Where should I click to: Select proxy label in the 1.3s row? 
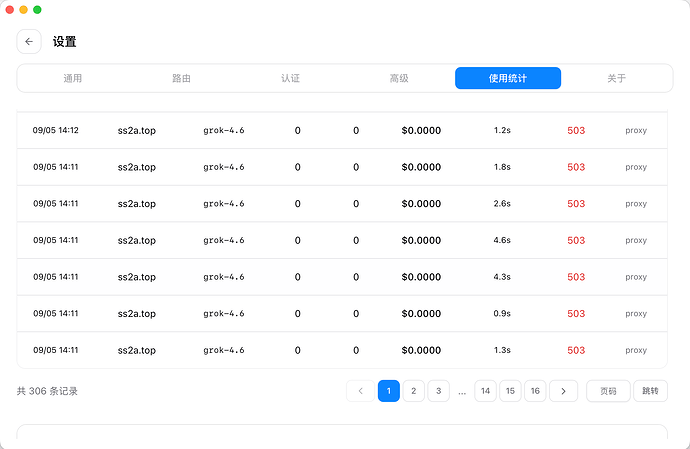[636, 350]
